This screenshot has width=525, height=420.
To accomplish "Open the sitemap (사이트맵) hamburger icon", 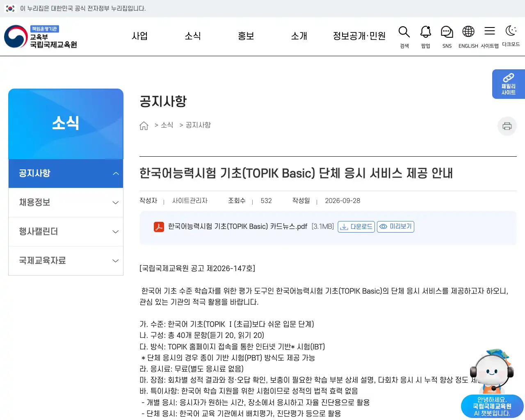I will coord(490,31).
